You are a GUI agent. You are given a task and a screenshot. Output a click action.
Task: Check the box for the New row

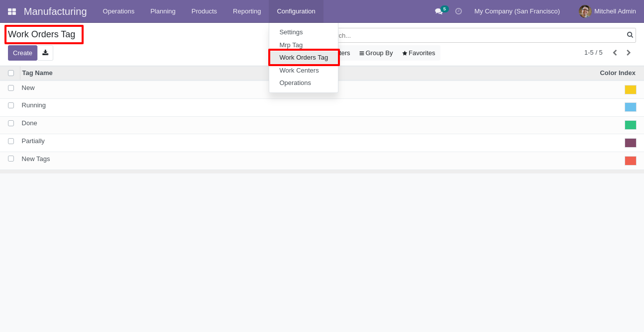coord(11,88)
